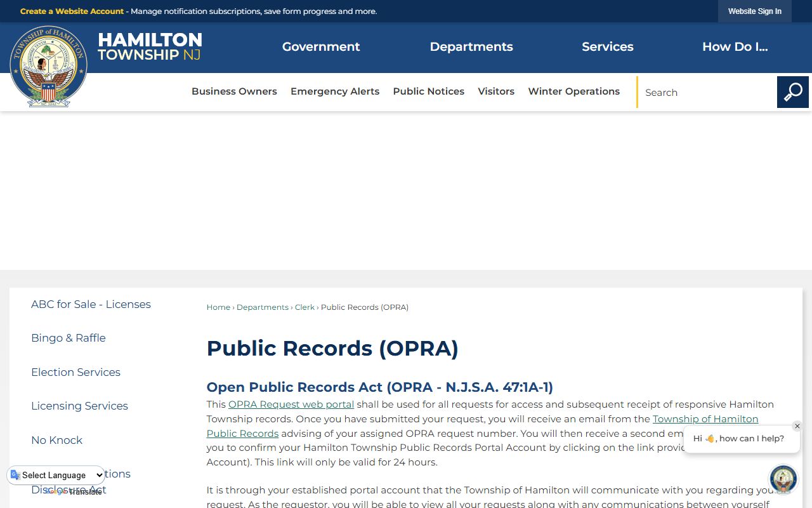Screen dimensions: 812x508
Task: Click the Hamilton Township seal logo
Action: (x=48, y=66)
